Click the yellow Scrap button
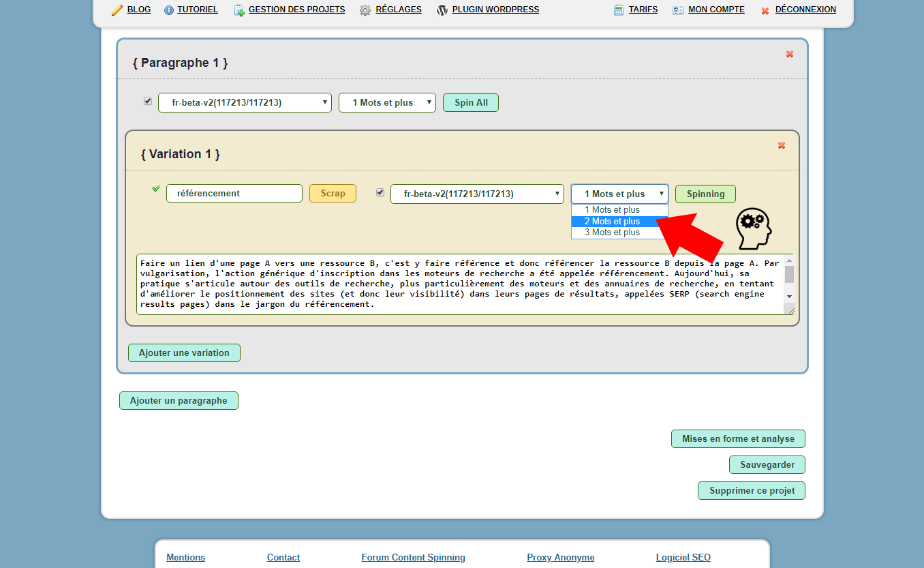 (333, 193)
